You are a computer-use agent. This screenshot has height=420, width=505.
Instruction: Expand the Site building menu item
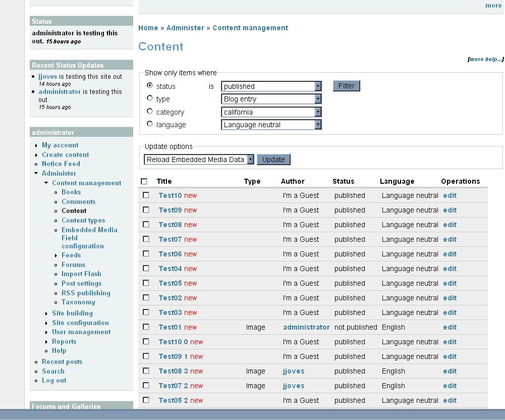pos(72,313)
